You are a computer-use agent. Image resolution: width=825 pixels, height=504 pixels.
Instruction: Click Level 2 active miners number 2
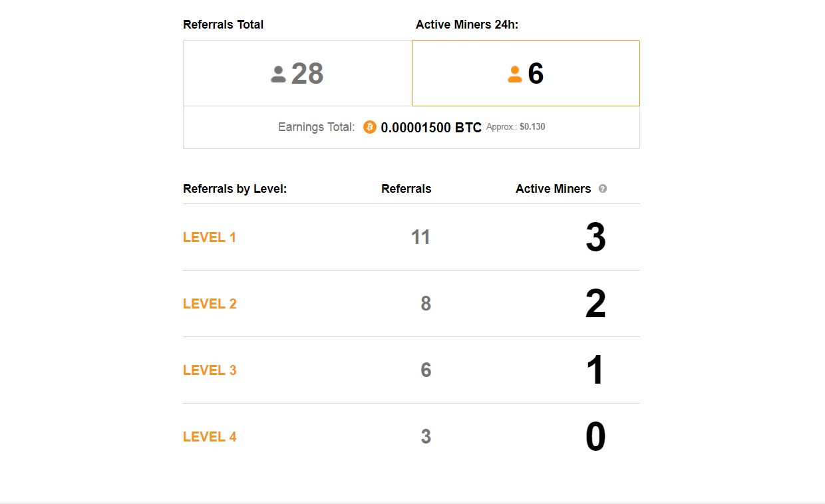point(595,304)
